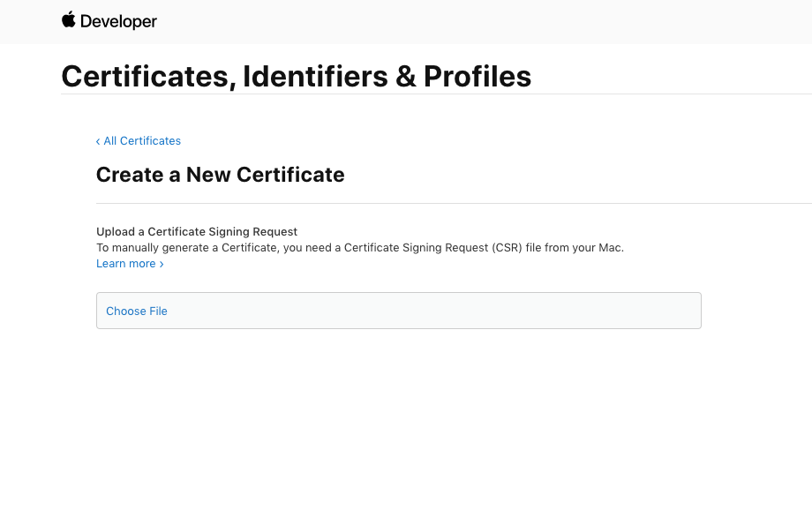Image resolution: width=812 pixels, height=510 pixels.
Task: Go back to All Certificates
Action: click(x=142, y=141)
